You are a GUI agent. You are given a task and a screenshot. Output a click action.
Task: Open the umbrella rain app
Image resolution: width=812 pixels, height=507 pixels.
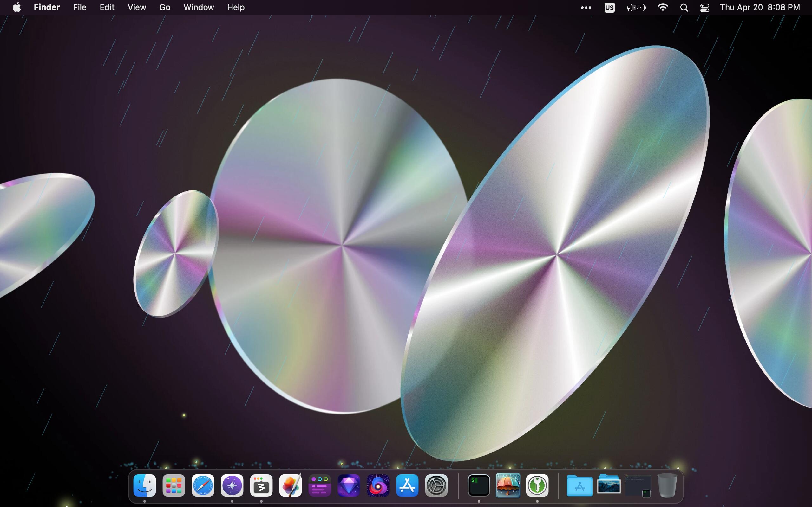tap(508, 485)
